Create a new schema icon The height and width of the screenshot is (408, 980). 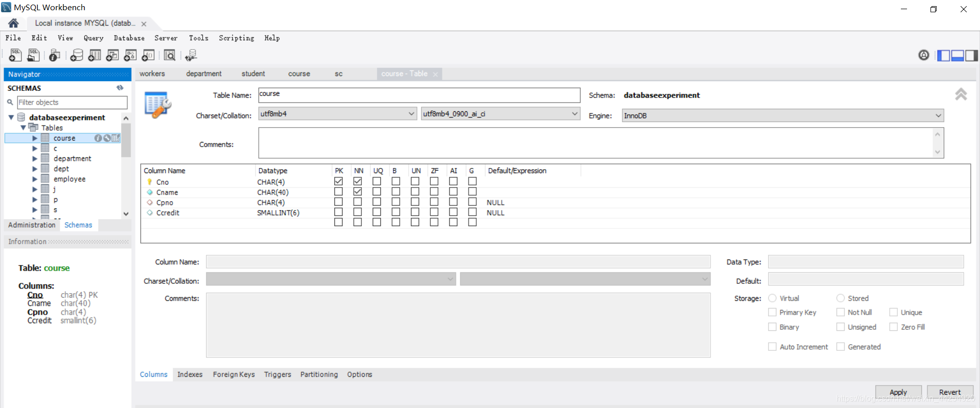pyautogui.click(x=77, y=55)
